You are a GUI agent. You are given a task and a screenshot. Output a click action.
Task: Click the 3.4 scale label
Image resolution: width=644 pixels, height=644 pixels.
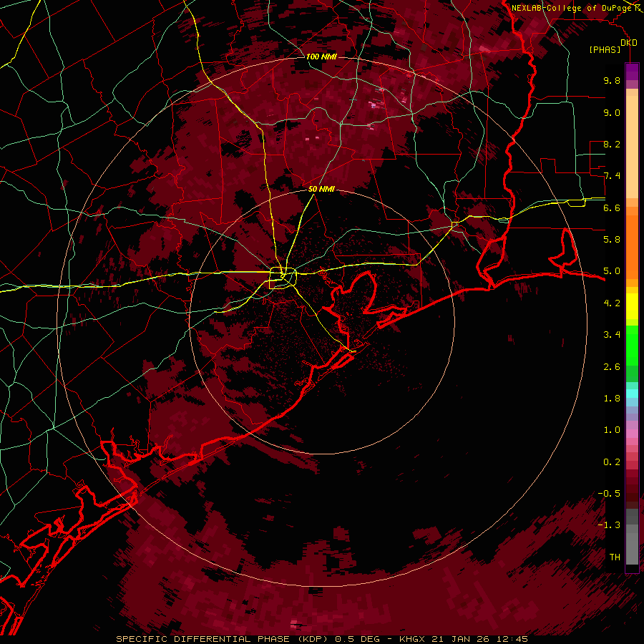pos(612,335)
